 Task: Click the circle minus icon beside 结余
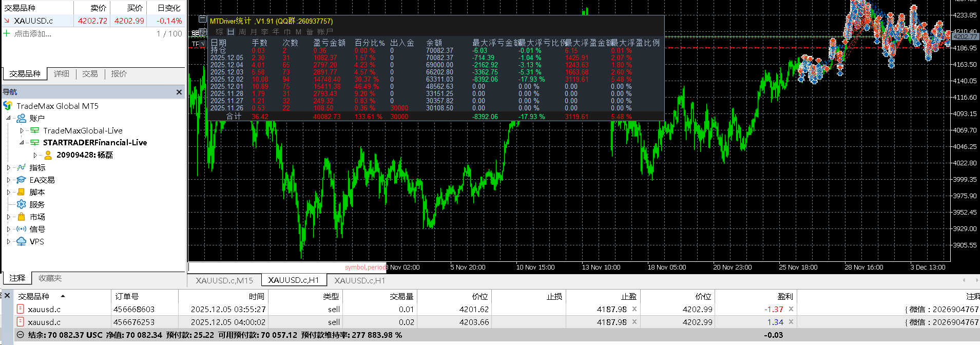[x=21, y=335]
